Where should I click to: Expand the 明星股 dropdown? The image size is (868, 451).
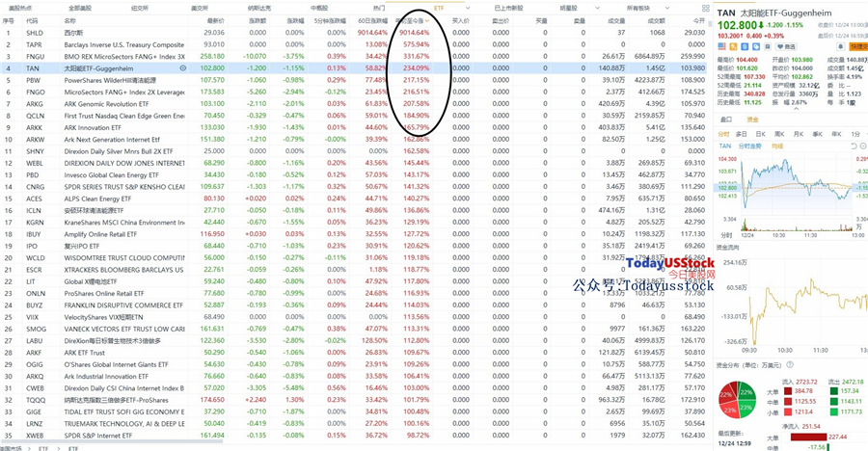tap(597, 9)
